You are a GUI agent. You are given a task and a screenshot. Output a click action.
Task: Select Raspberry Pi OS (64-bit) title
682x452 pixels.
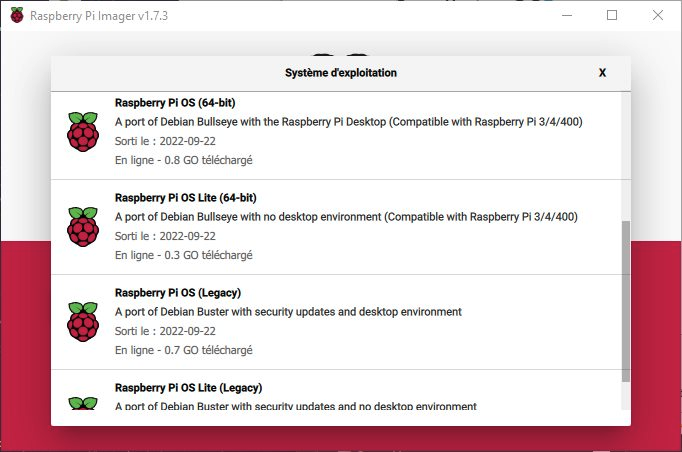[175, 103]
